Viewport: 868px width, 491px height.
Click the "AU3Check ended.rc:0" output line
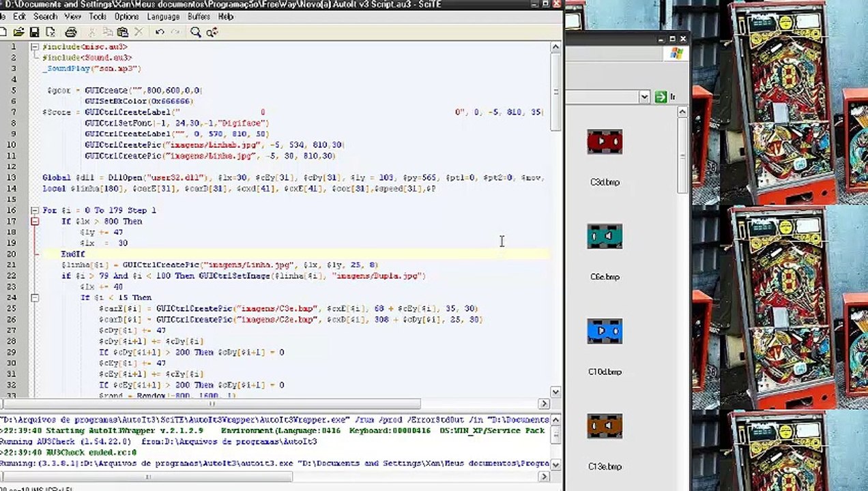pyautogui.click(x=68, y=452)
